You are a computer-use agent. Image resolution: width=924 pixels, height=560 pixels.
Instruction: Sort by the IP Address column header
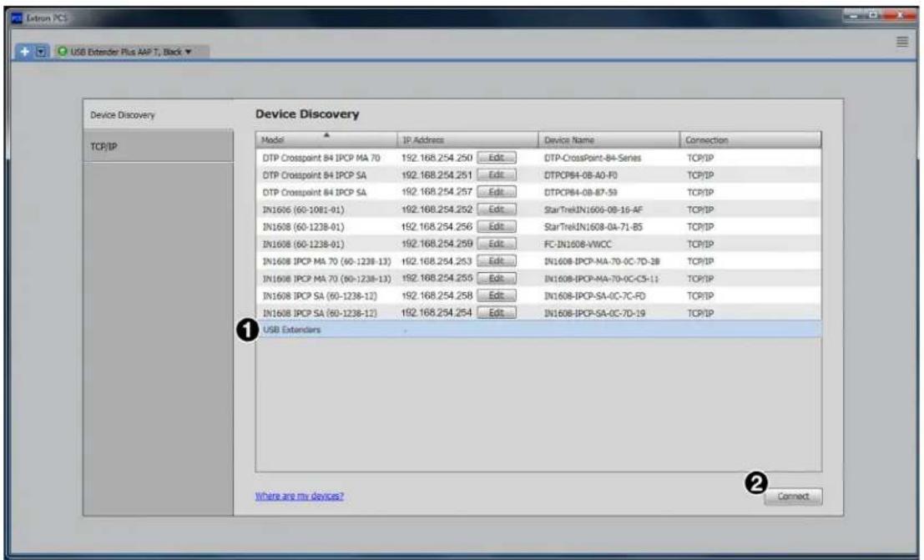click(468, 140)
